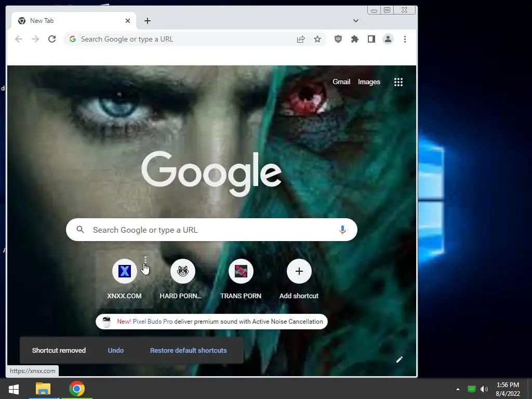
Task: Toggle the Chrome side panel icon
Action: [x=371, y=39]
